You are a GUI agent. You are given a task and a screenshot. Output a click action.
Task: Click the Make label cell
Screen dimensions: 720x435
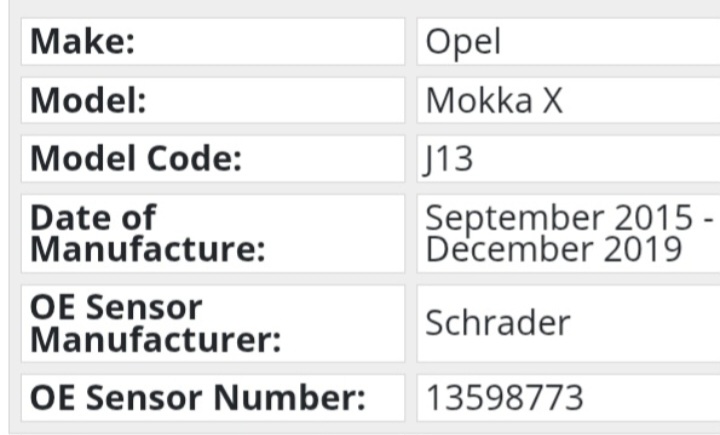[x=213, y=42]
